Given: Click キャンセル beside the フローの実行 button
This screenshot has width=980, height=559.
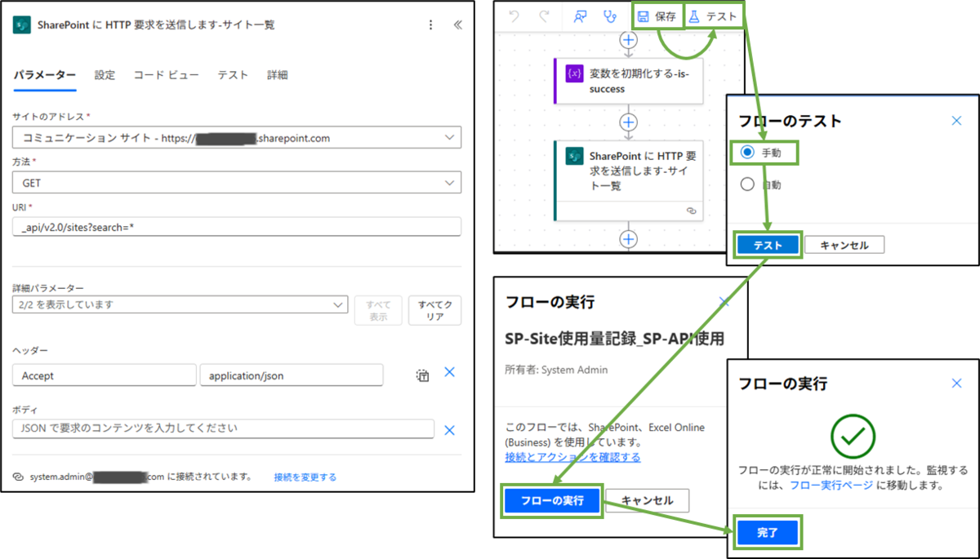Looking at the screenshot, I should (648, 500).
